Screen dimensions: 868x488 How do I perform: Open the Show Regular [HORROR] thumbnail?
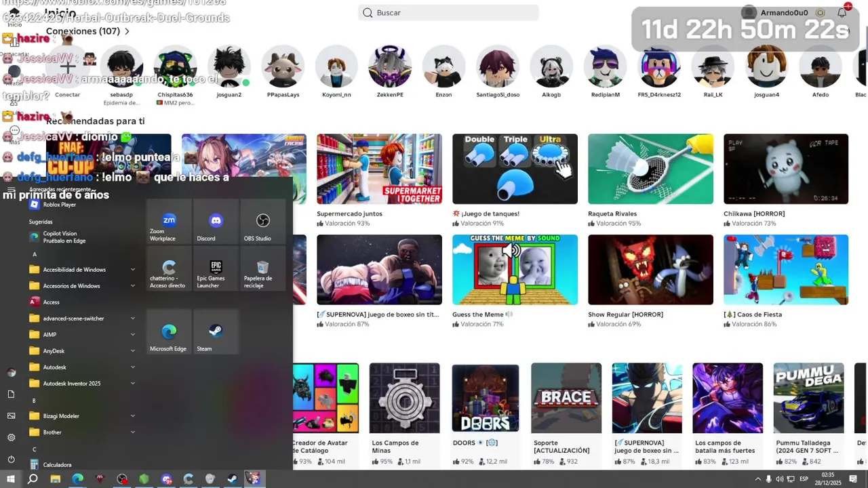[x=650, y=270]
